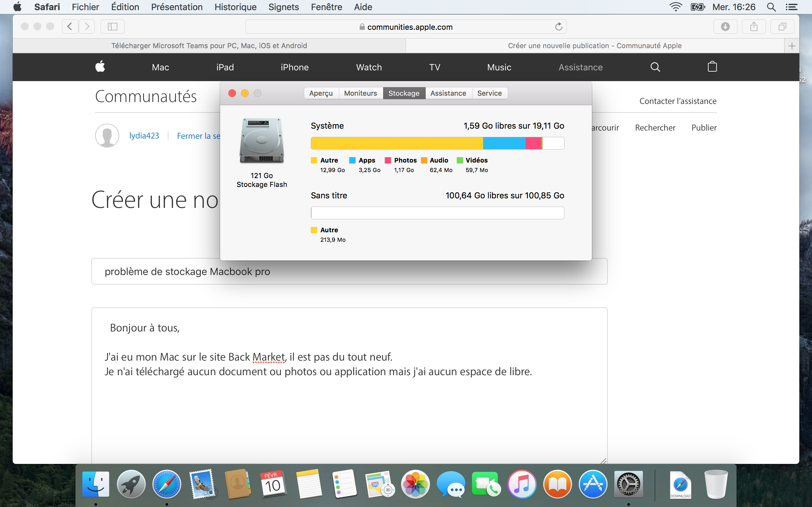The image size is (812, 507).
Task: Toggle the Safari sidebar button
Action: pyautogui.click(x=112, y=27)
